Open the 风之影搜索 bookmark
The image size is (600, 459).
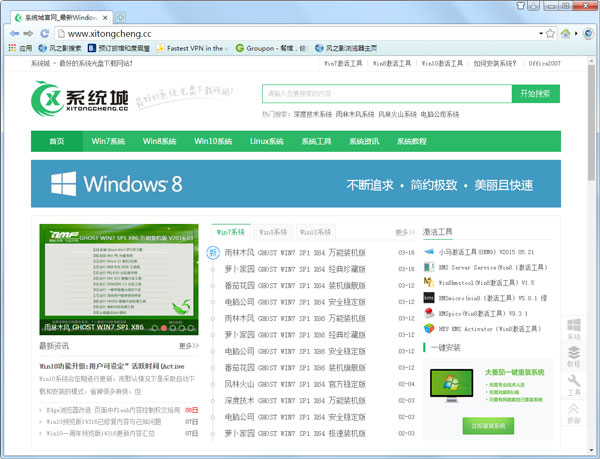[60, 48]
